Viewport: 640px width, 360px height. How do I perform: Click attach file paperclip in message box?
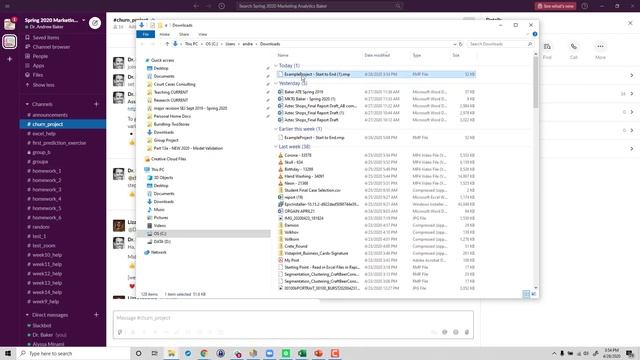[x=467, y=332]
